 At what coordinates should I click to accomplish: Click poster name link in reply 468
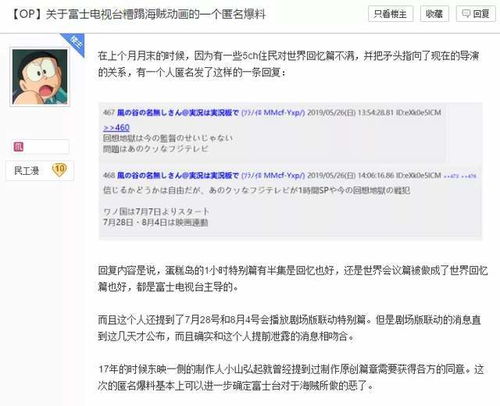click(178, 175)
